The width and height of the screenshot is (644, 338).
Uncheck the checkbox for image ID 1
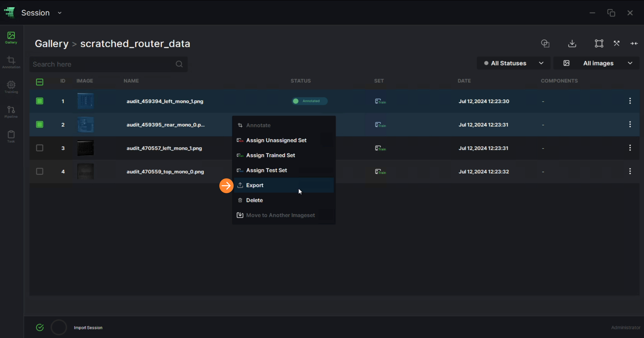[40, 101]
